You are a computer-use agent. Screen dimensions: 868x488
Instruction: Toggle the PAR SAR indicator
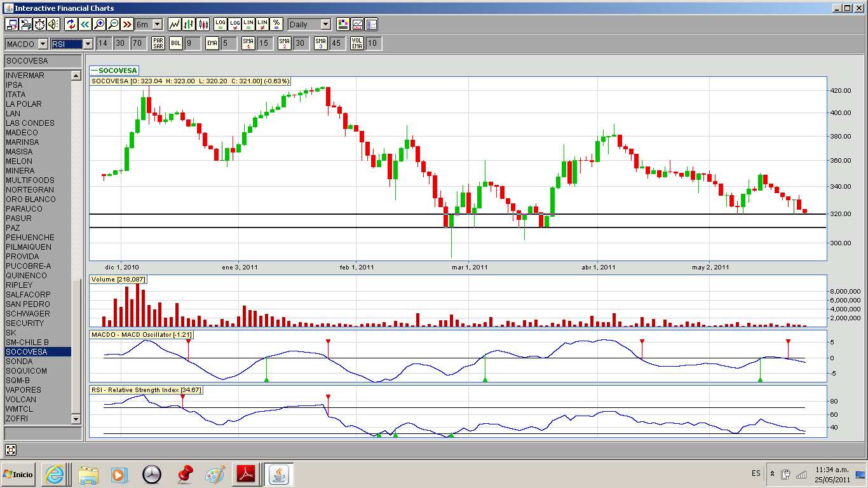[158, 43]
